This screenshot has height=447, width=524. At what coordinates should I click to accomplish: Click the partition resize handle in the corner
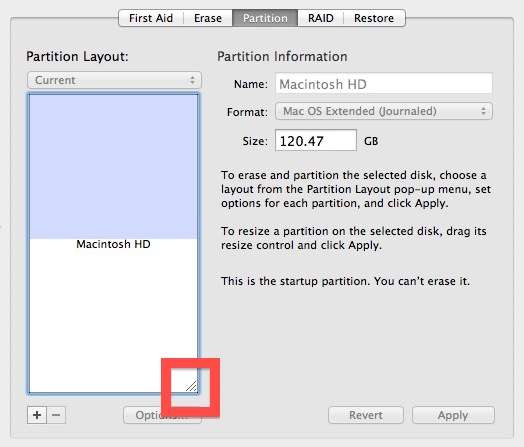coord(191,386)
